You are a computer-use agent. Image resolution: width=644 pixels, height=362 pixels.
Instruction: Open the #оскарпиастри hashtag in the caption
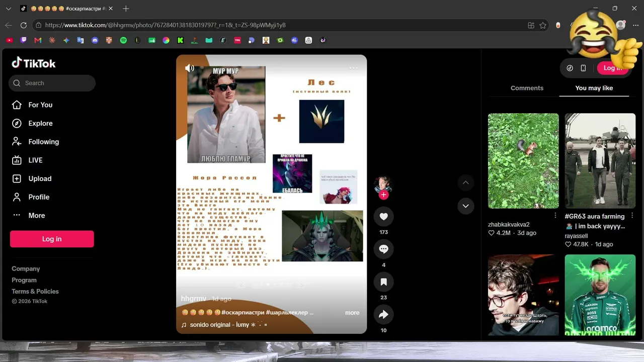point(243,313)
